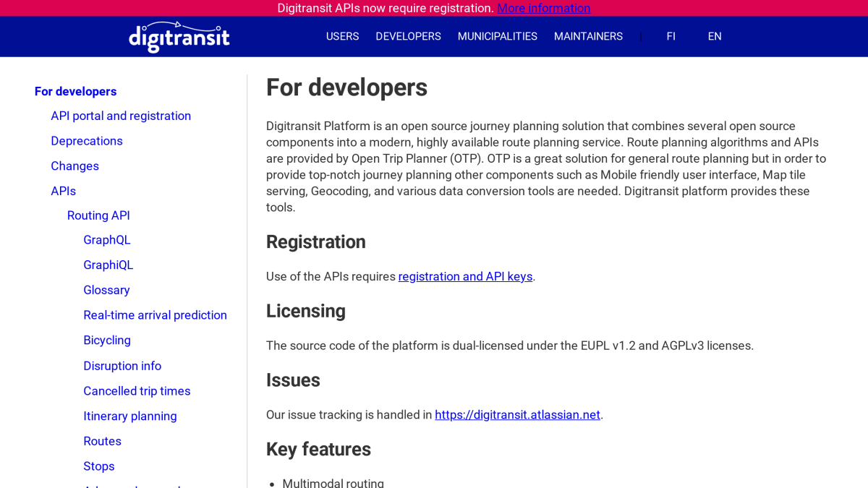Open the USERS menu item
Screen dimensions: 868x488
pos(342,36)
